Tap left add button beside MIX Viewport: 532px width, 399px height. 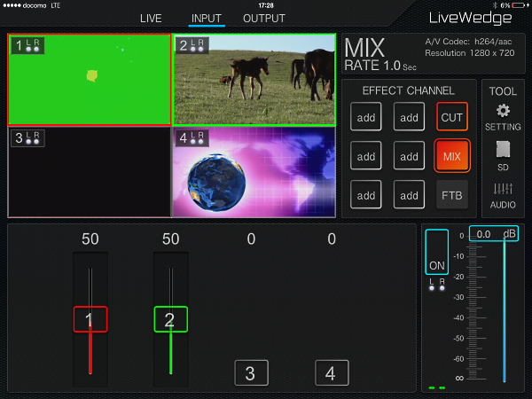coord(365,156)
